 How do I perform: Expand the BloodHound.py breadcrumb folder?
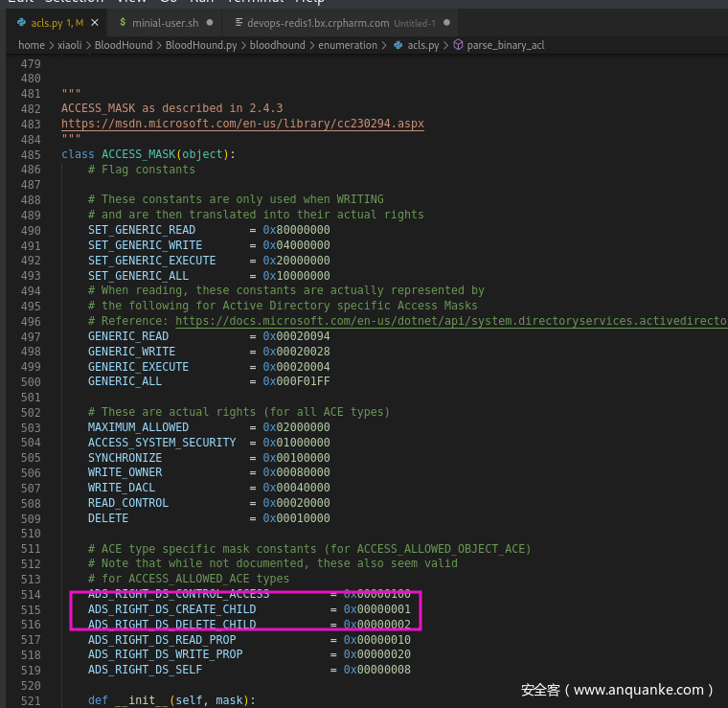pyautogui.click(x=200, y=45)
